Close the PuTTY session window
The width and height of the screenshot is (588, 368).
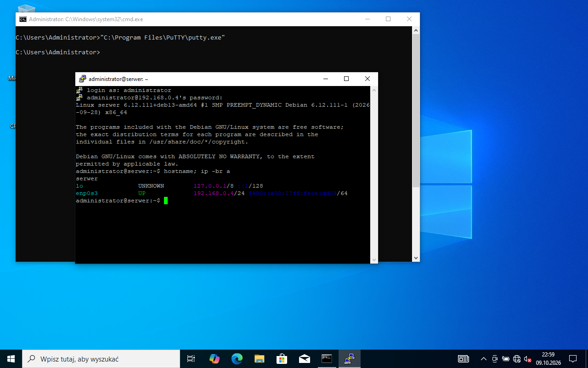point(367,79)
